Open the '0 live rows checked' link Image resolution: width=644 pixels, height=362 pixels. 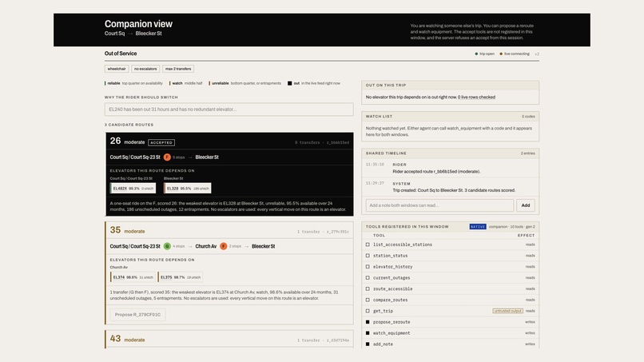click(476, 97)
